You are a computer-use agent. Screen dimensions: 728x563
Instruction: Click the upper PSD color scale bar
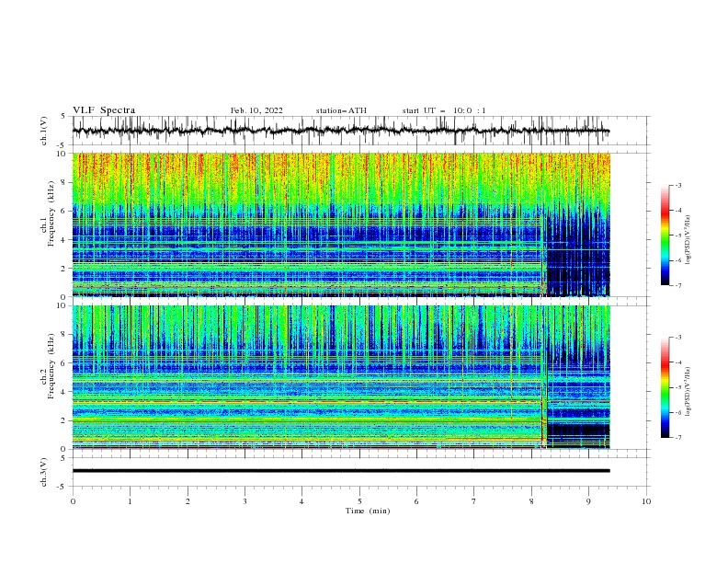click(x=665, y=236)
